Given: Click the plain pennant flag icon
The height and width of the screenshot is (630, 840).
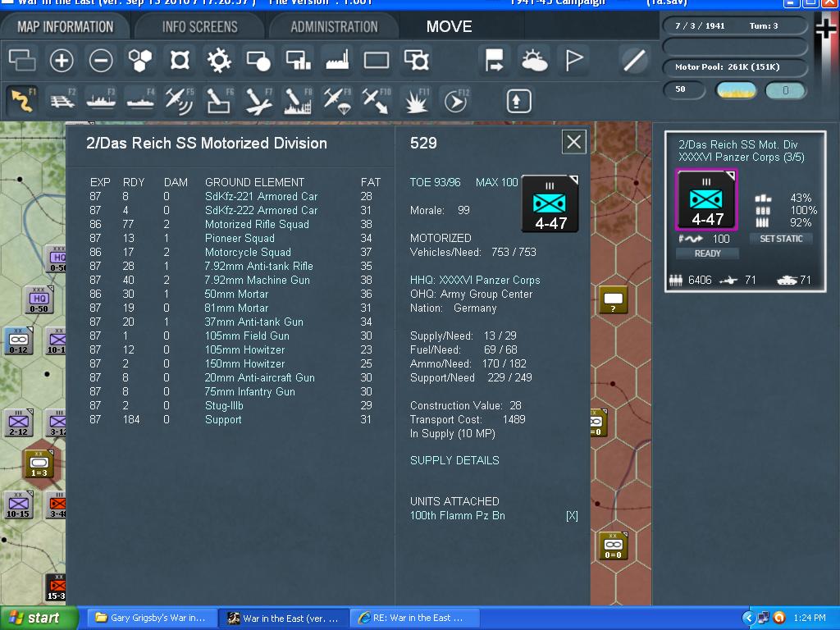Looking at the screenshot, I should [573, 60].
